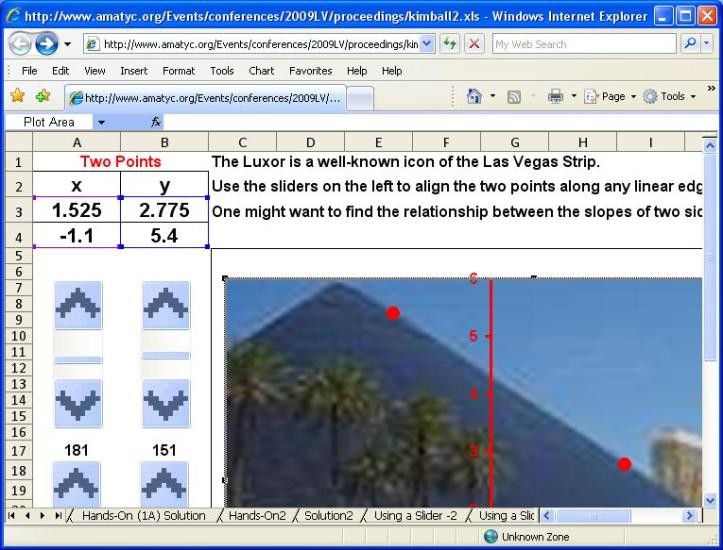Screen dimensions: 723x550
Task: Click up arrow of column A slider
Action: (78, 305)
